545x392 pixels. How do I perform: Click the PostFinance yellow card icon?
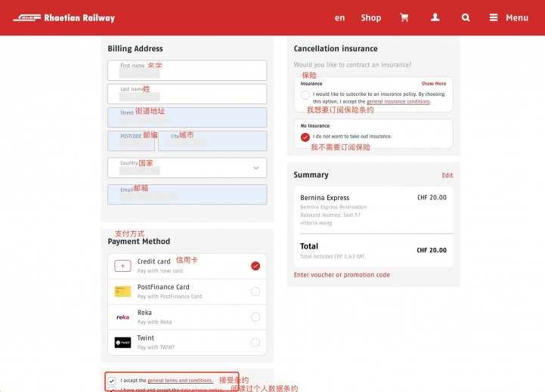pos(122,292)
